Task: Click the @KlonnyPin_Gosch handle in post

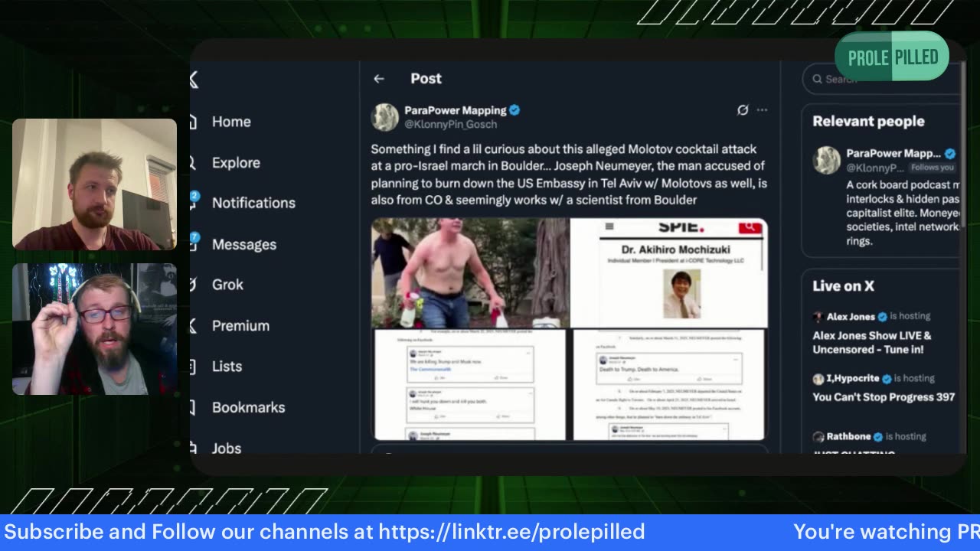Action: click(450, 124)
